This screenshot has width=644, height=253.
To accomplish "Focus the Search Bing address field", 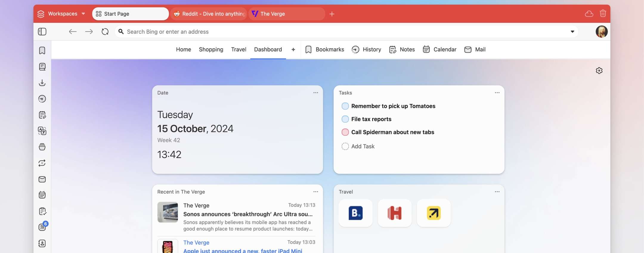I will (x=346, y=32).
